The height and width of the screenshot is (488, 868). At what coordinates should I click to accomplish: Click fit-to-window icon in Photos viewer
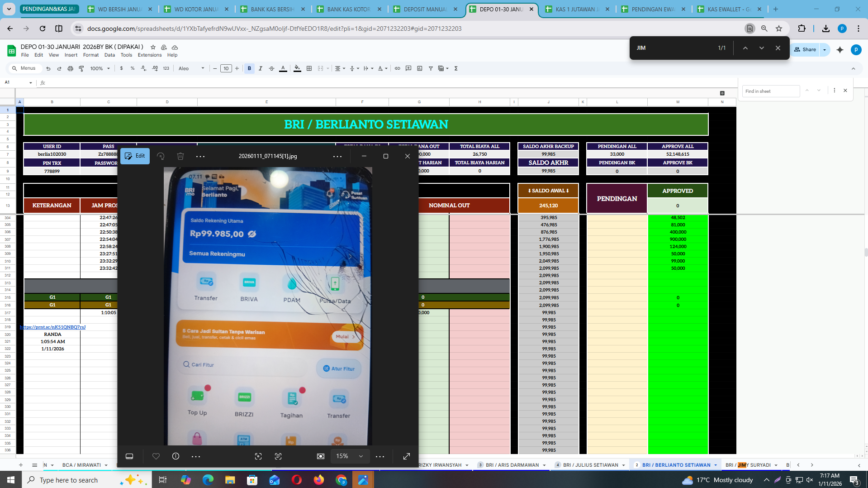coord(321,456)
